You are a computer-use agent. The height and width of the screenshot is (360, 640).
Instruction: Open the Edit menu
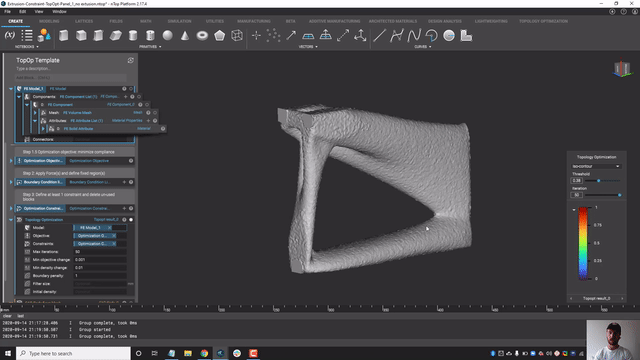[x=22, y=11]
